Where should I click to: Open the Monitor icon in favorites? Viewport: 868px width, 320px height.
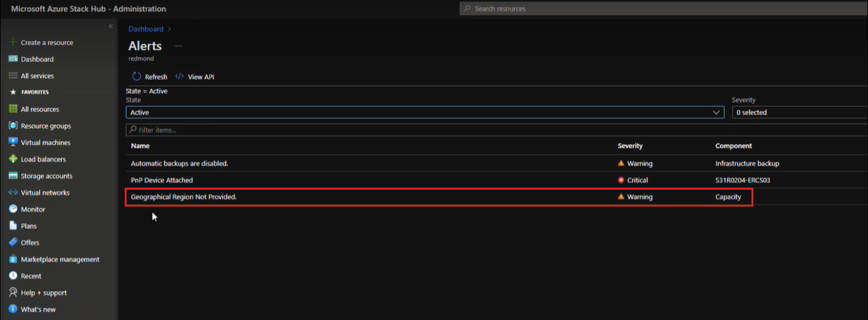13,209
